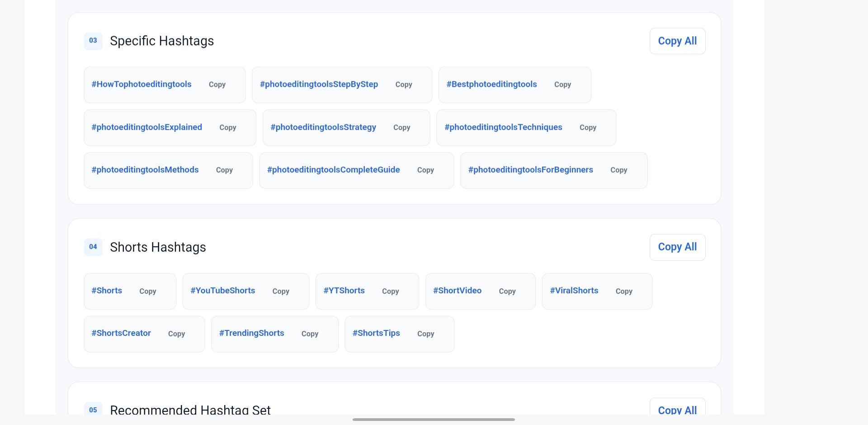Select the #photoeditingtoolsStrategy hashtag text

tap(323, 127)
